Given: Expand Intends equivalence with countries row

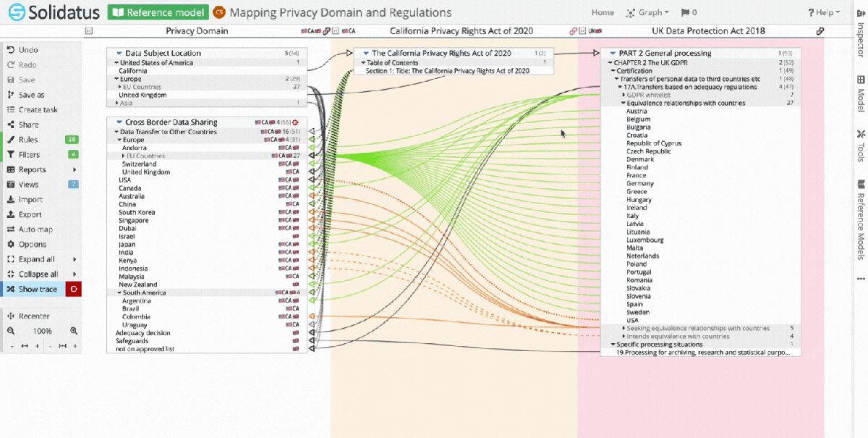Looking at the screenshot, I should [624, 336].
